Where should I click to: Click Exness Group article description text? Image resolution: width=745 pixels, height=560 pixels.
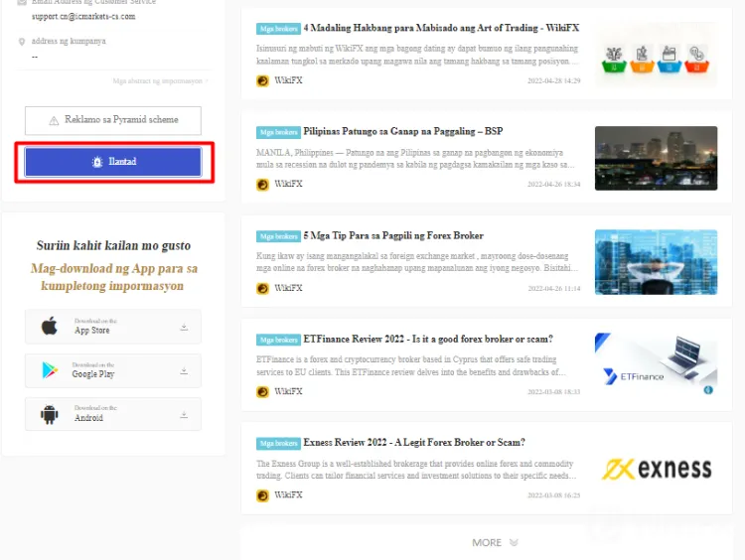pos(416,470)
